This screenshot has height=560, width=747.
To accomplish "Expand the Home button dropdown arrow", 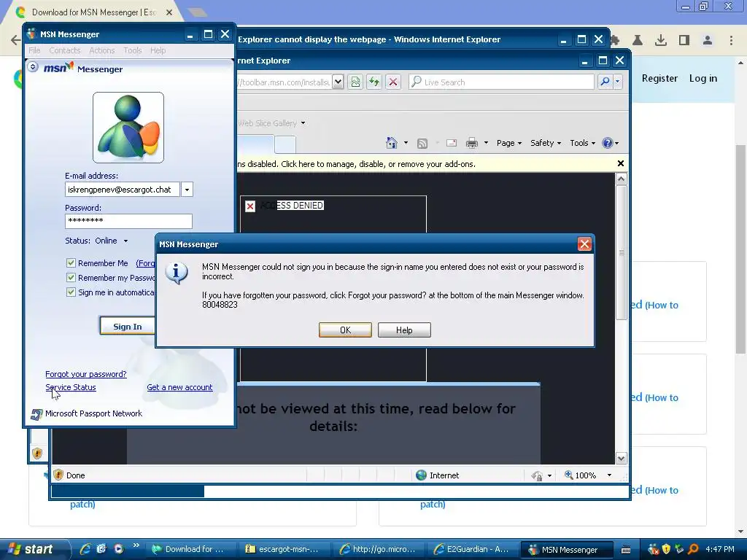I will coord(406,143).
